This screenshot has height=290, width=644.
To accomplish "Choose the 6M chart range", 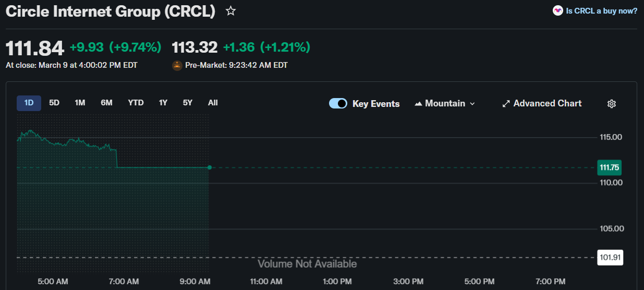I will click(x=106, y=103).
